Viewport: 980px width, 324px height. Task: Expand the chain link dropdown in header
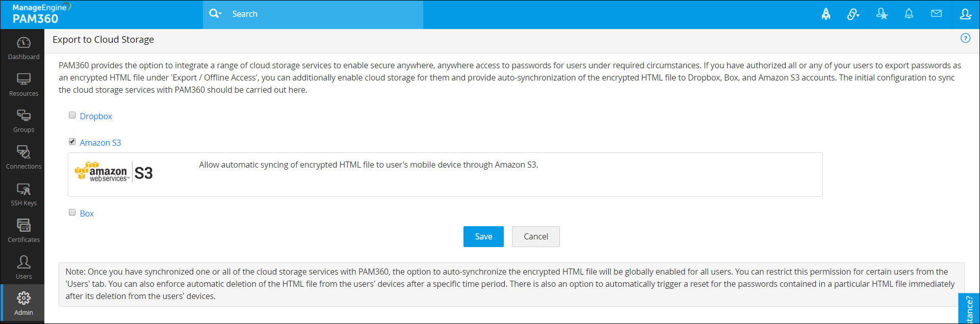pyautogui.click(x=853, y=14)
